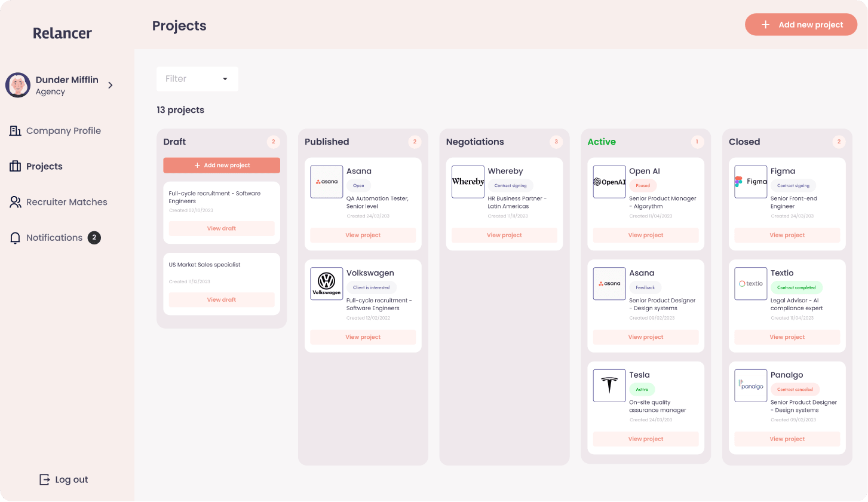The width and height of the screenshot is (868, 502).
Task: Click the Tesla logo thumbnail
Action: [609, 385]
